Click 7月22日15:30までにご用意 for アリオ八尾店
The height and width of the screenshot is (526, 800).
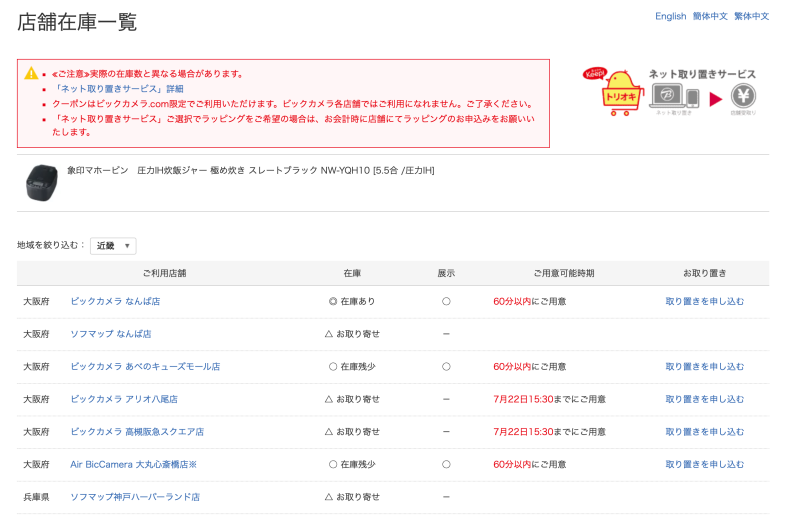[549, 399]
